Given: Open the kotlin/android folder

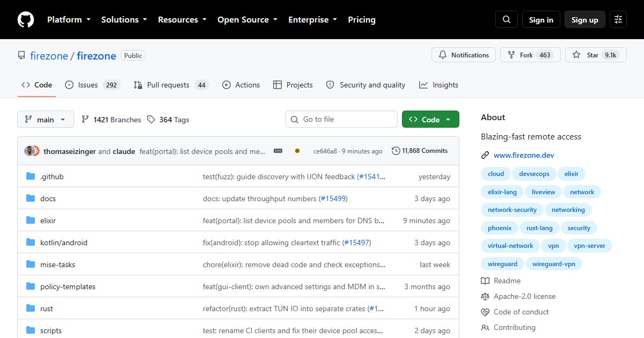Looking at the screenshot, I should coord(64,243).
